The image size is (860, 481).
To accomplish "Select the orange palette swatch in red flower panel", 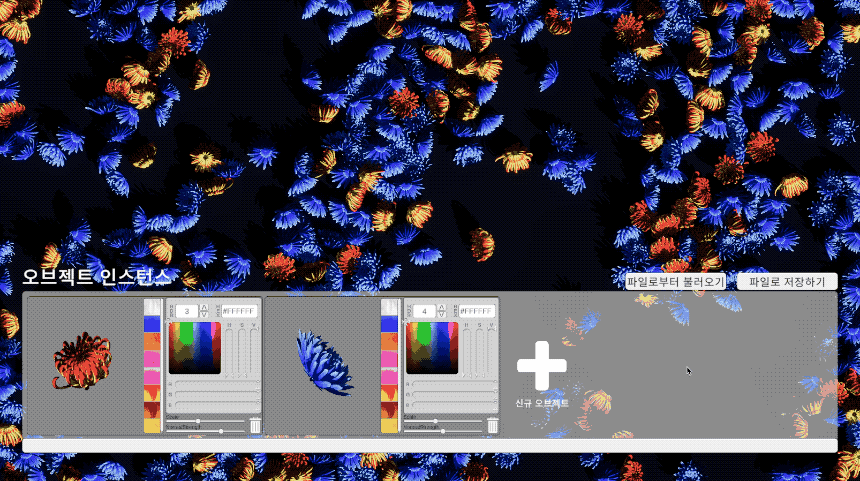I will click(x=152, y=341).
